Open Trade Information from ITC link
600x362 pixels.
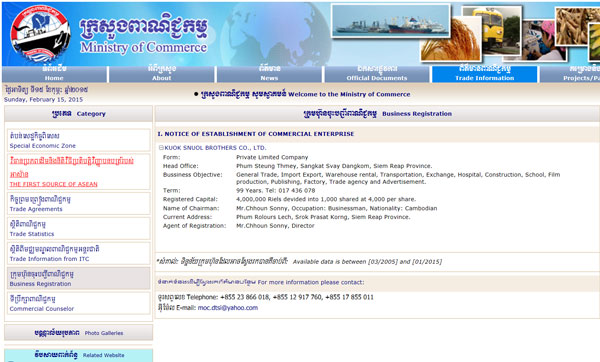78,253
